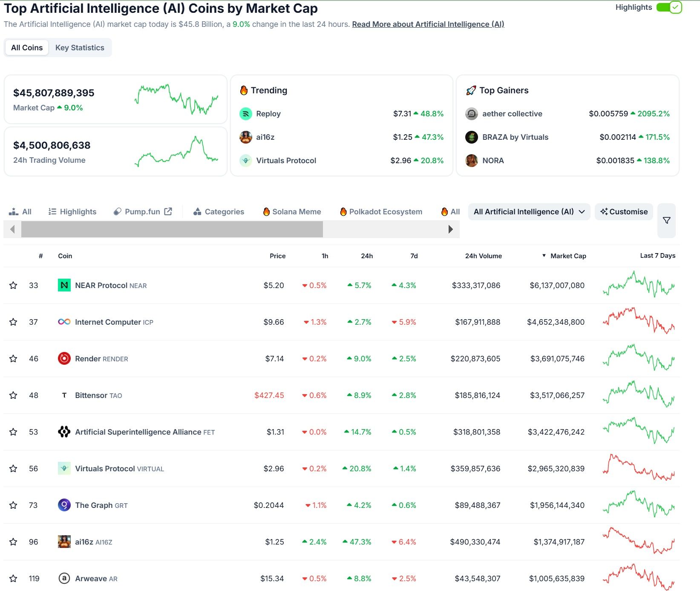Expand All Artificial Intelligence (AI) dropdown

529,212
